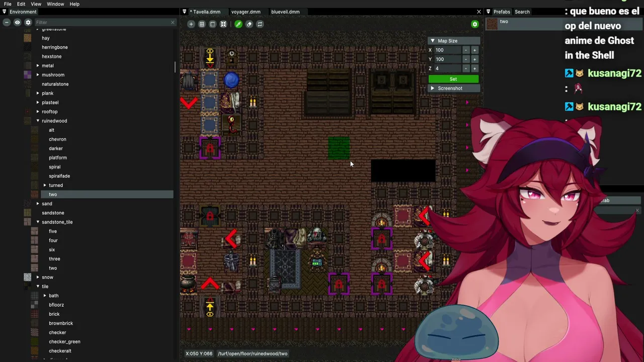Increase the Y map size value

474,59
